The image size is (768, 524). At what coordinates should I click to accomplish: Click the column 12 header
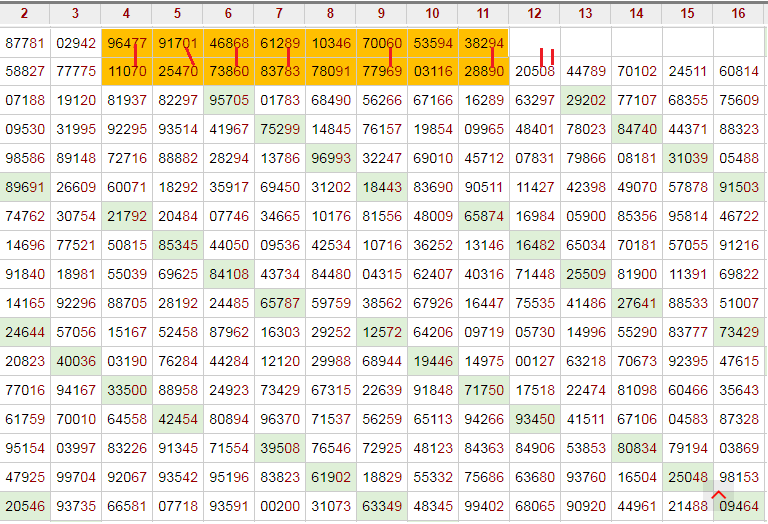coord(534,13)
